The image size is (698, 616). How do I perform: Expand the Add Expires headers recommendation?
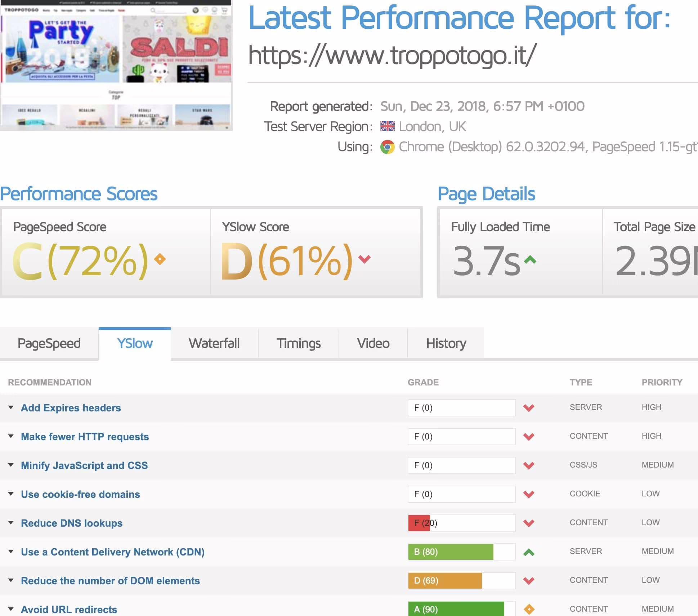click(x=11, y=407)
